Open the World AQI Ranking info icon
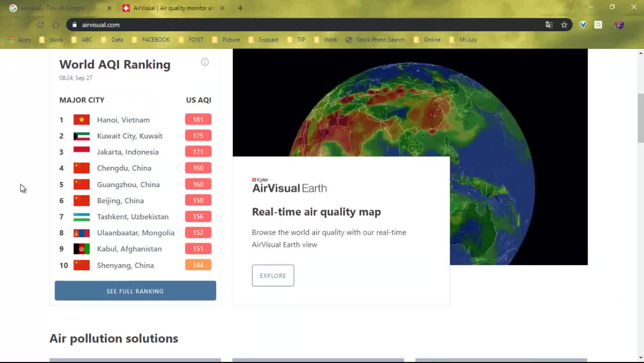 point(205,62)
